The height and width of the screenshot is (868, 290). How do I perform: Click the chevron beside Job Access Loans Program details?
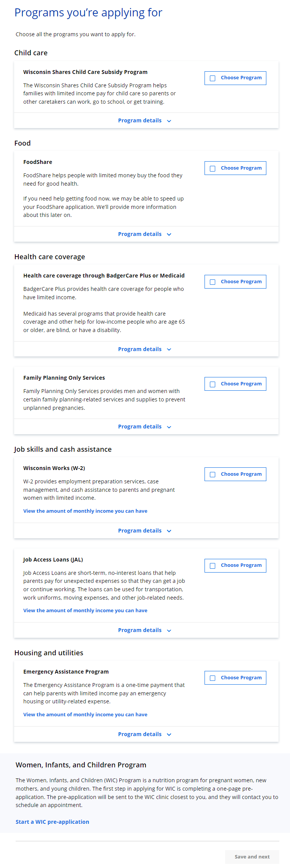169,631
